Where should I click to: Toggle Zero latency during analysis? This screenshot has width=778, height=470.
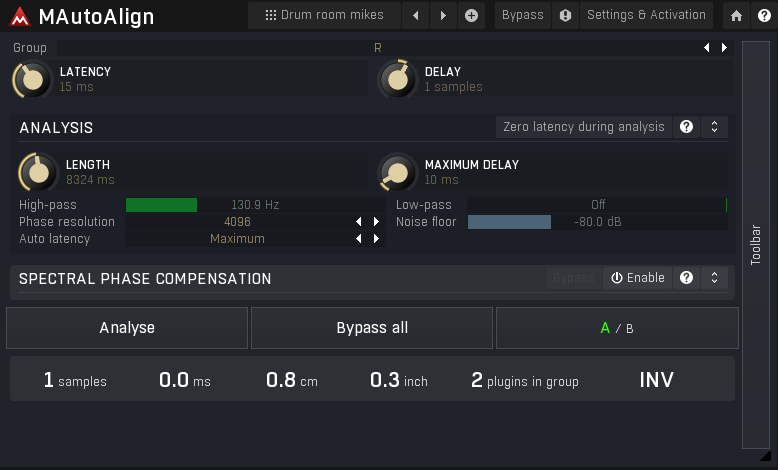pyautogui.click(x=583, y=127)
